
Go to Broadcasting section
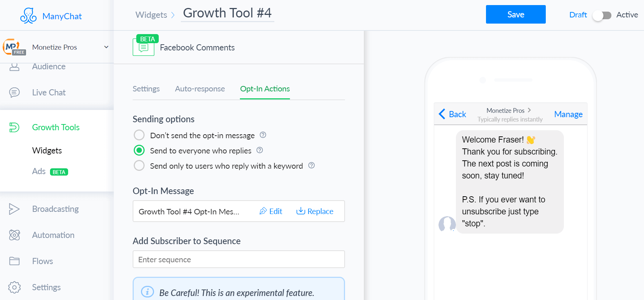(x=55, y=209)
